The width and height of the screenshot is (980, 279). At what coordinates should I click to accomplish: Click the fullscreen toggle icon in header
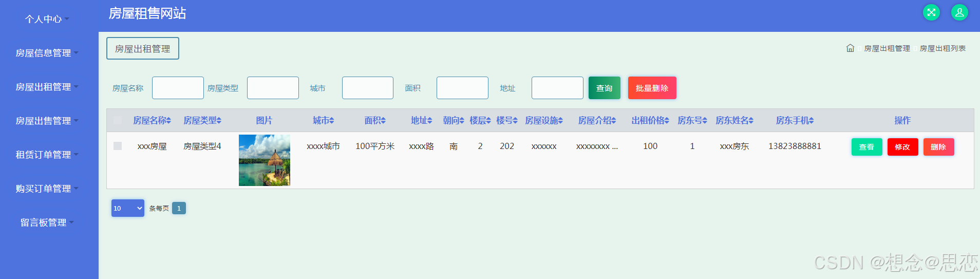[931, 12]
